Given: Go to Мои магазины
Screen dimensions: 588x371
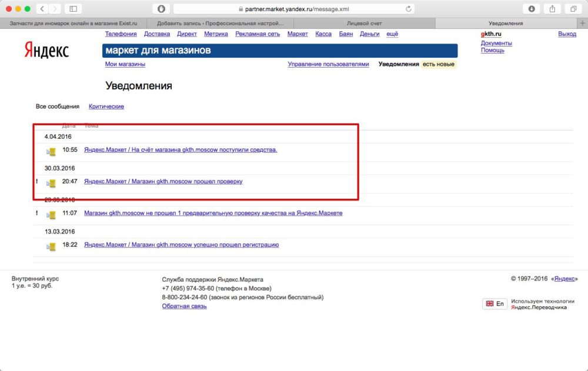Looking at the screenshot, I should pyautogui.click(x=125, y=64).
